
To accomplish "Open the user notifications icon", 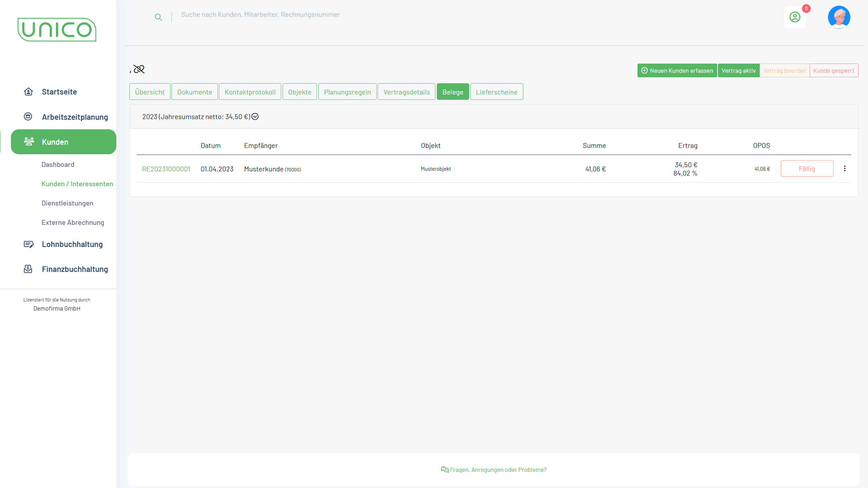I will pos(795,17).
